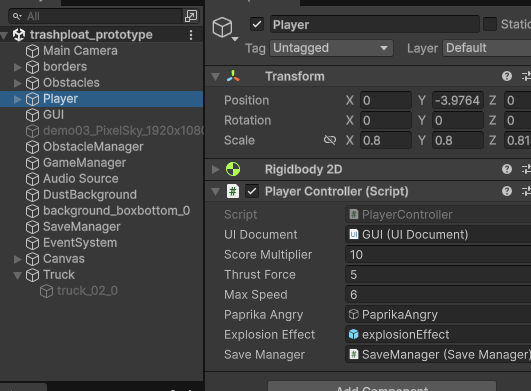
Task: Click the UI Document object field
Action: (x=438, y=235)
